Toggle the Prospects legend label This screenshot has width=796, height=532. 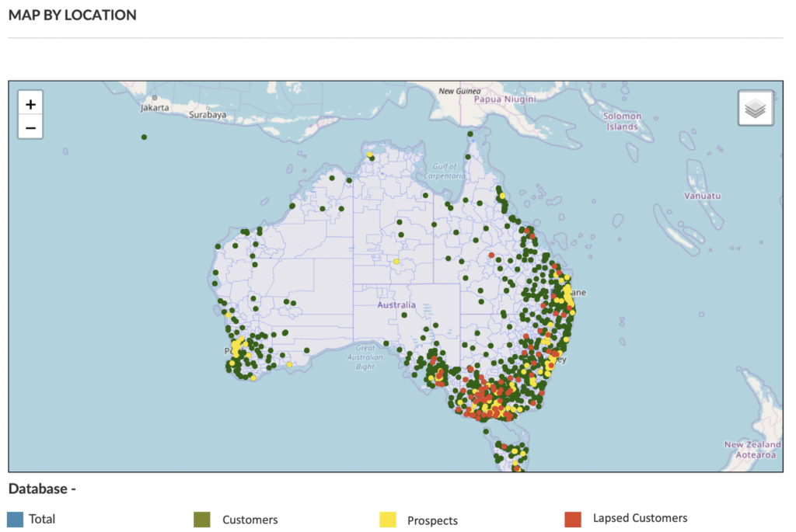[x=432, y=520]
